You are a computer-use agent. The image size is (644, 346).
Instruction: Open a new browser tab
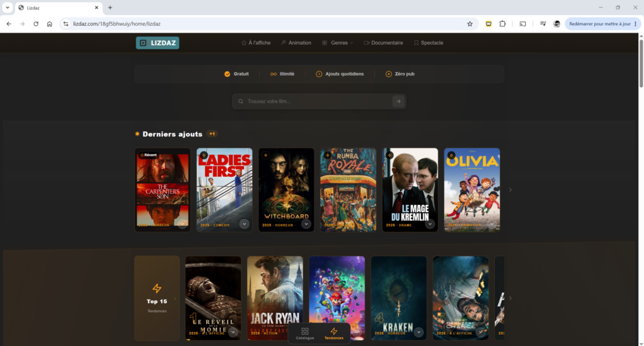(x=110, y=8)
